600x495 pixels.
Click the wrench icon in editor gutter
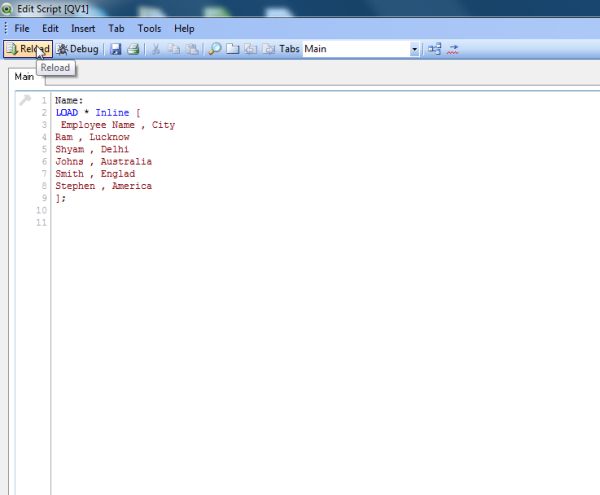point(25,100)
